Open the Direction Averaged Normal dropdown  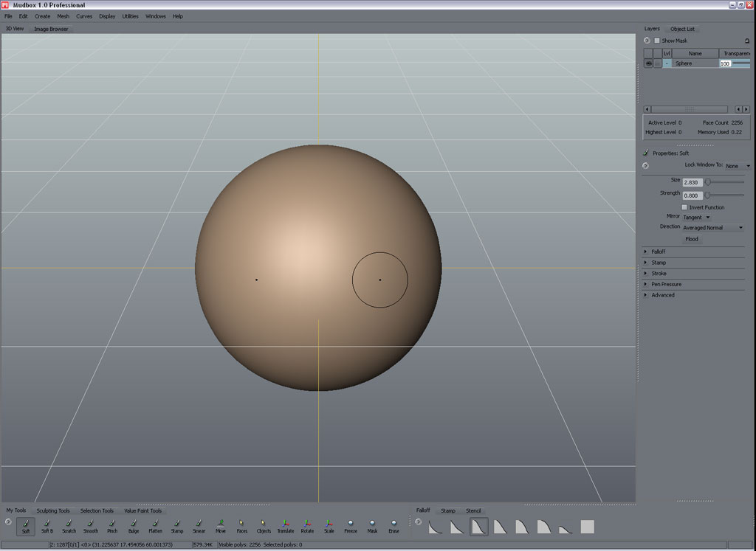coord(712,228)
